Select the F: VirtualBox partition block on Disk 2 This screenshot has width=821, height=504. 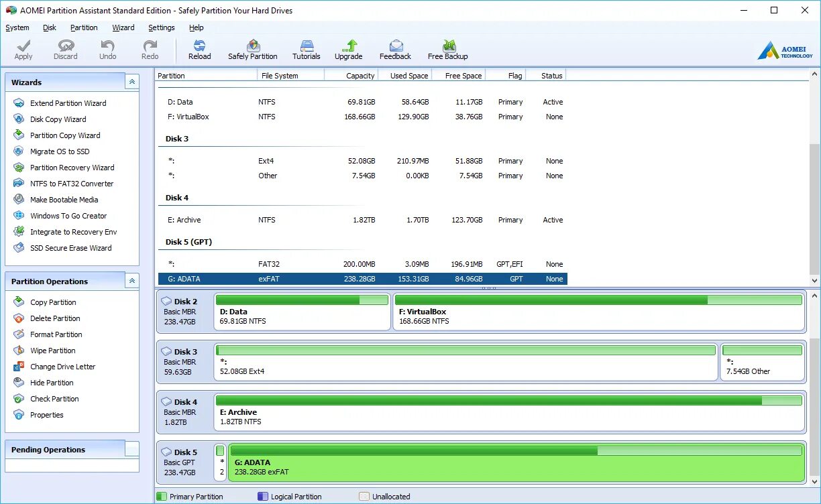599,312
